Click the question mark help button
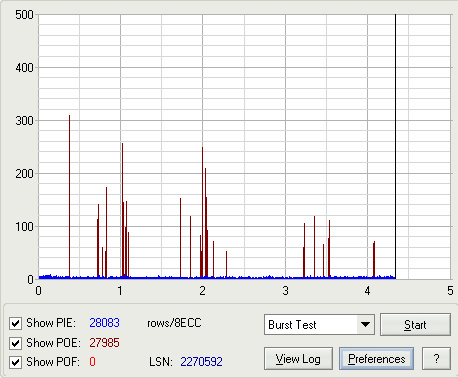This screenshot has width=458, height=378. pyautogui.click(x=436, y=359)
